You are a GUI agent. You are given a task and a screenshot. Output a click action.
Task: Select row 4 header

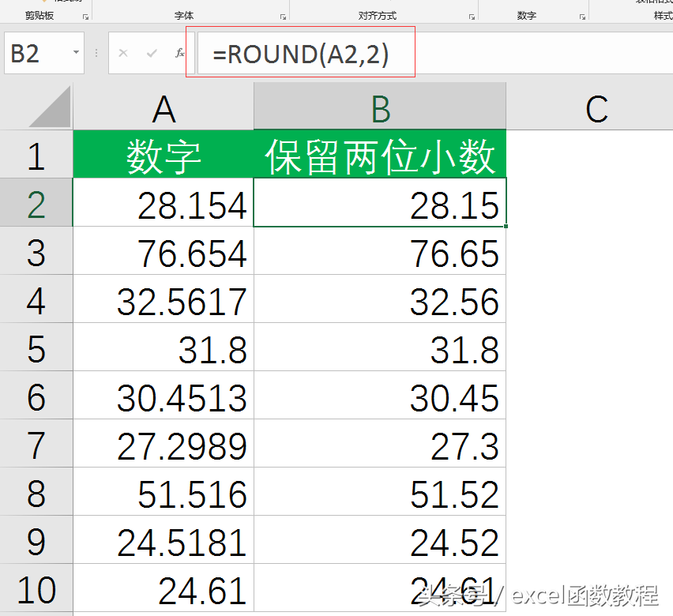36,299
